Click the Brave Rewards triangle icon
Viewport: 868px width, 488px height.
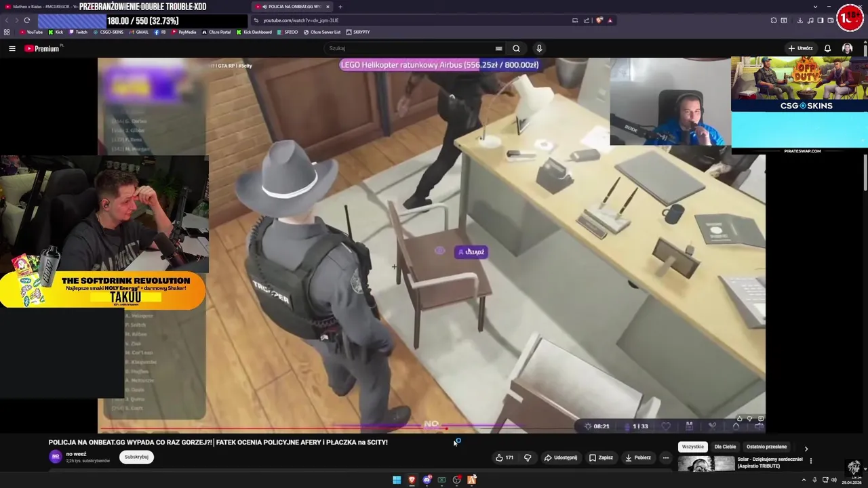610,20
